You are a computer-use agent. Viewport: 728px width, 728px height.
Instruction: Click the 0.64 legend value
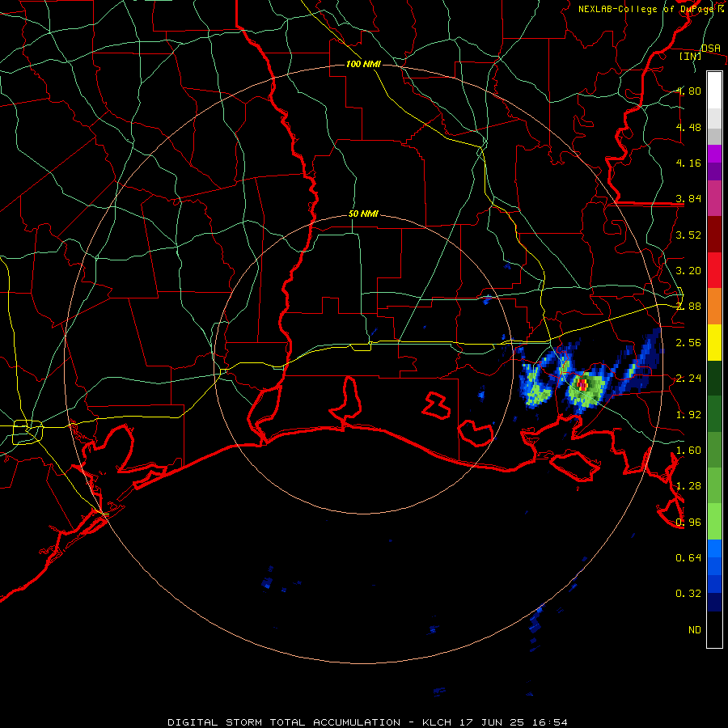tap(688, 557)
